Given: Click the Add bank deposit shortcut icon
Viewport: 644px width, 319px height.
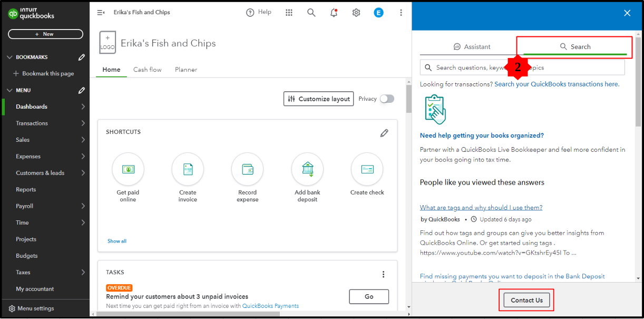Looking at the screenshot, I should 307,169.
